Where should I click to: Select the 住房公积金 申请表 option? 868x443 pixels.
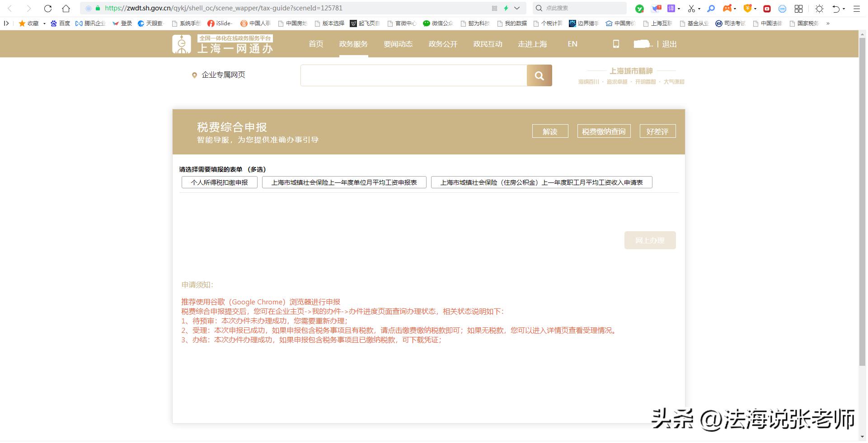tap(542, 182)
